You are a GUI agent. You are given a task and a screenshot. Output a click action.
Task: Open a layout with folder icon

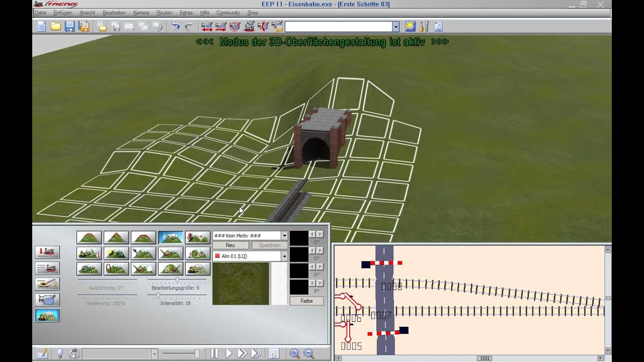pos(56,27)
